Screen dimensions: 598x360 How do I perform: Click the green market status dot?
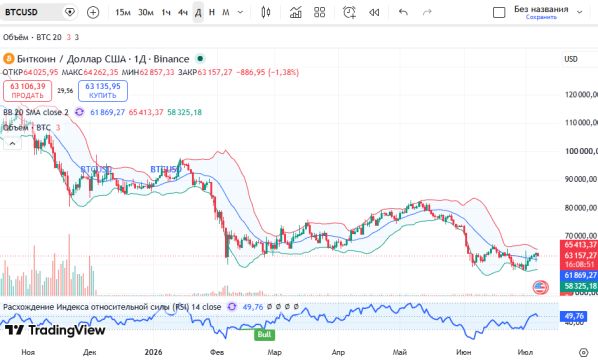pyautogui.click(x=200, y=59)
